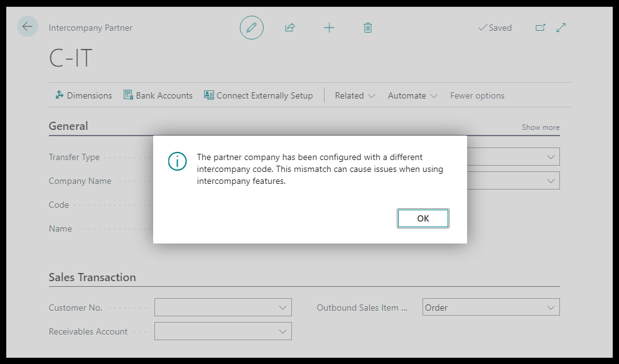Open Dimensions action
This screenshot has width=619, height=364.
click(83, 95)
